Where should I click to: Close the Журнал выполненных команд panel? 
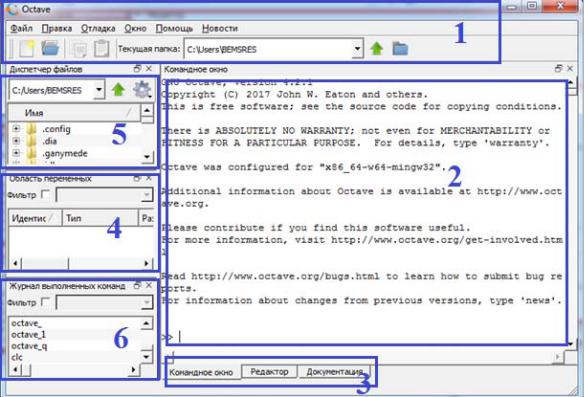[x=149, y=286]
